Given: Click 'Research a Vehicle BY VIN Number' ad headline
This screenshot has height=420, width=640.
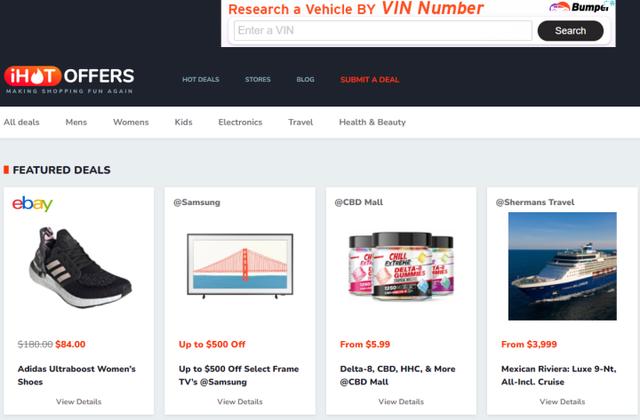Looking at the screenshot, I should [x=356, y=9].
